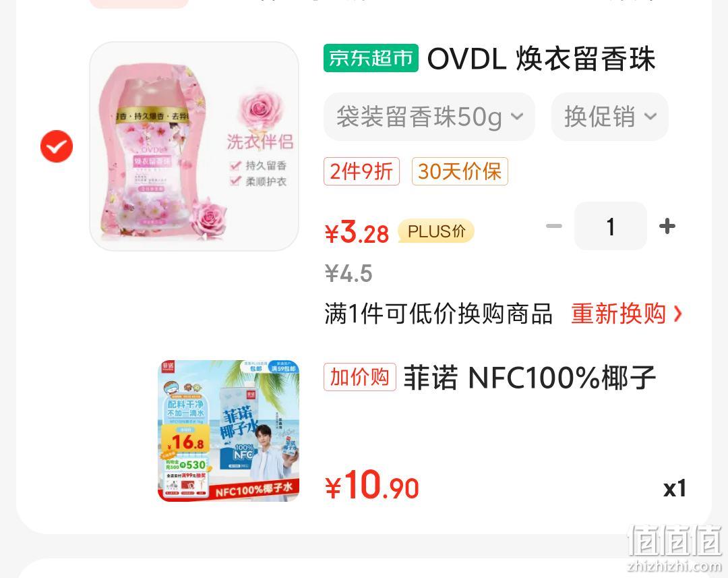The width and height of the screenshot is (728, 578).
Task: Open the 菲诺 coconut water product thumbnail
Action: (229, 431)
